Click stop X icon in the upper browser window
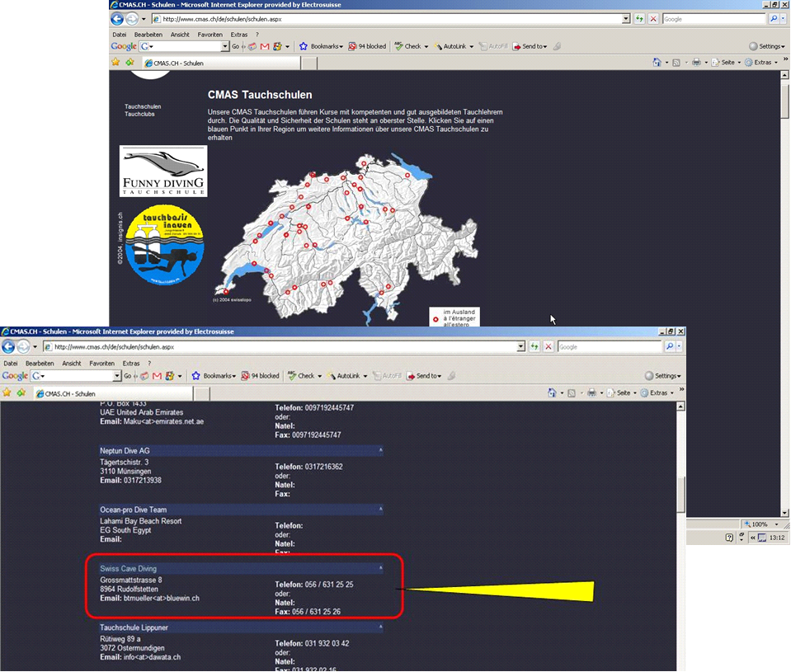This screenshot has width=791, height=672. [653, 19]
